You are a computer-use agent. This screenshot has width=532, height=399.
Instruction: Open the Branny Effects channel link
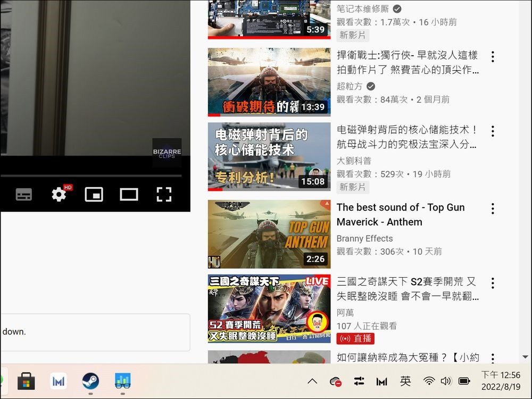[364, 238]
